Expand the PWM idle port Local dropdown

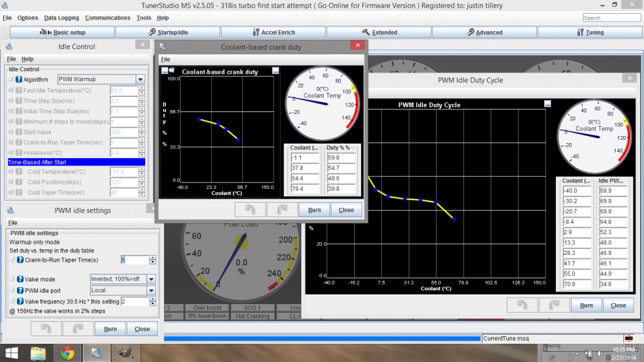(x=151, y=290)
